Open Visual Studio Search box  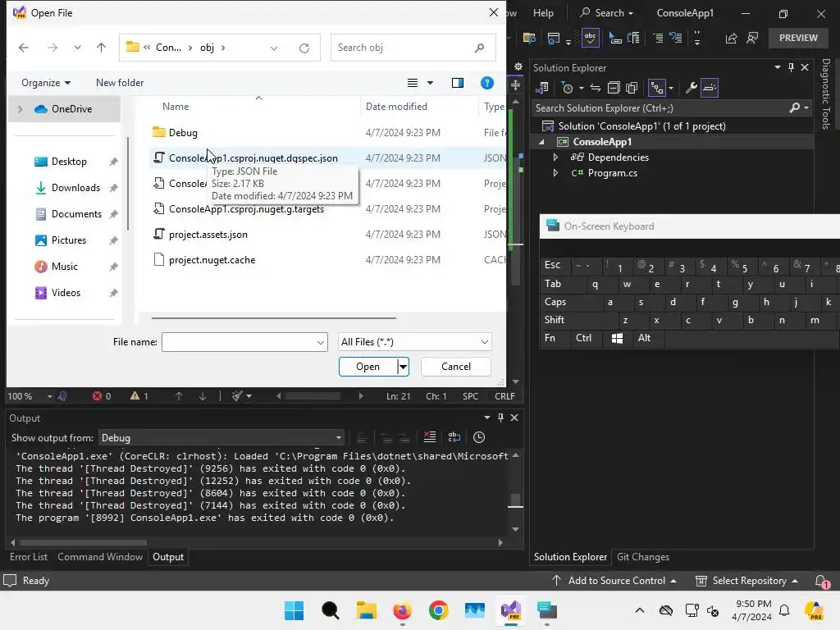coord(607,13)
